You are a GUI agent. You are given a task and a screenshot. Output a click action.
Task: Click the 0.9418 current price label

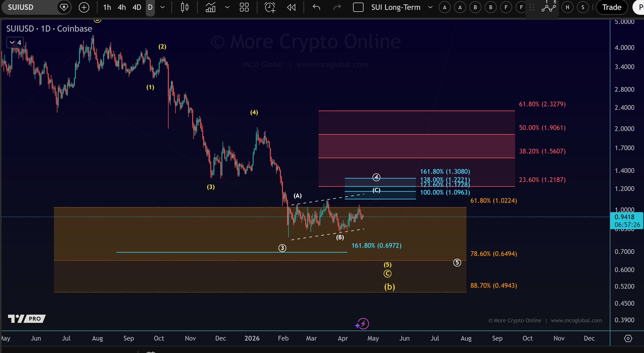pyautogui.click(x=624, y=217)
